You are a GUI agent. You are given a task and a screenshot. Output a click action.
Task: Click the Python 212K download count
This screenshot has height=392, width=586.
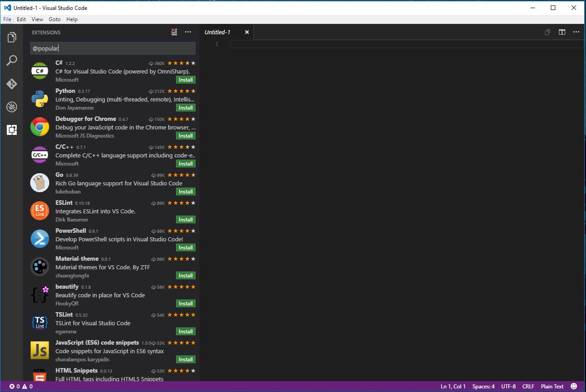157,91
